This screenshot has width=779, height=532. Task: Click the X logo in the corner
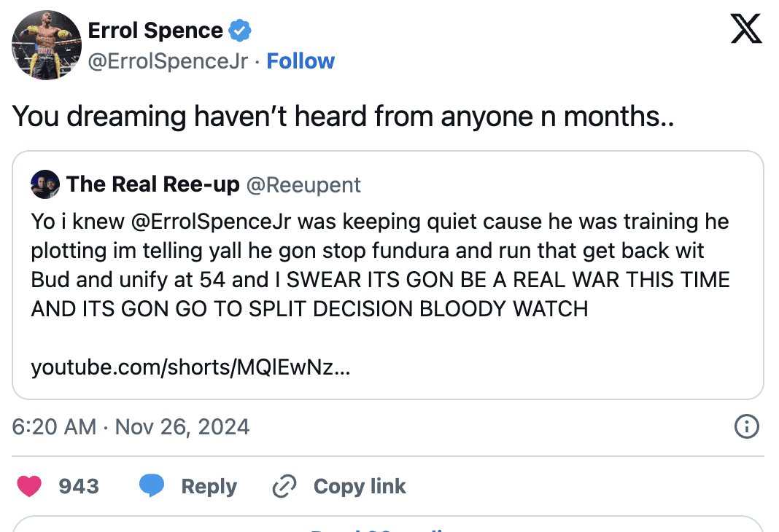(745, 31)
